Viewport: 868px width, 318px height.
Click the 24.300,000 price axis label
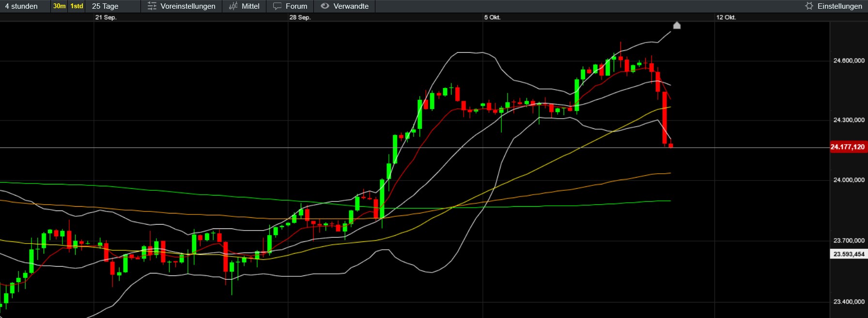coord(849,120)
